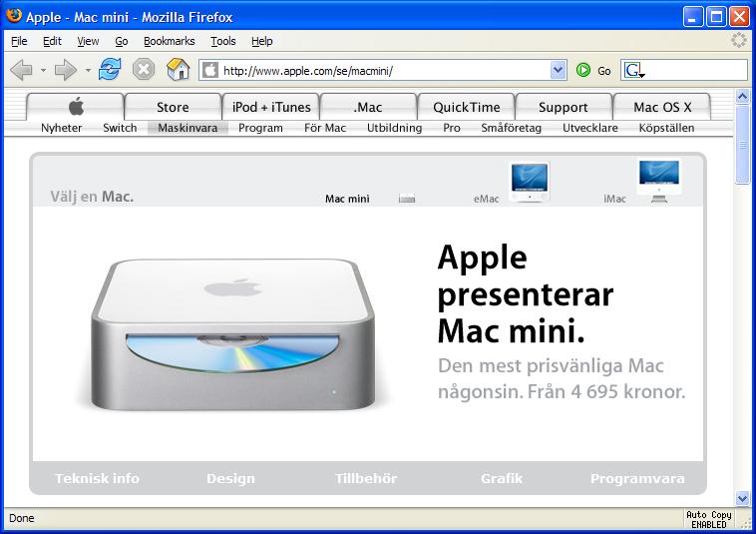This screenshot has height=534, width=756.
Task: Click the Utbildning link
Action: (x=394, y=128)
